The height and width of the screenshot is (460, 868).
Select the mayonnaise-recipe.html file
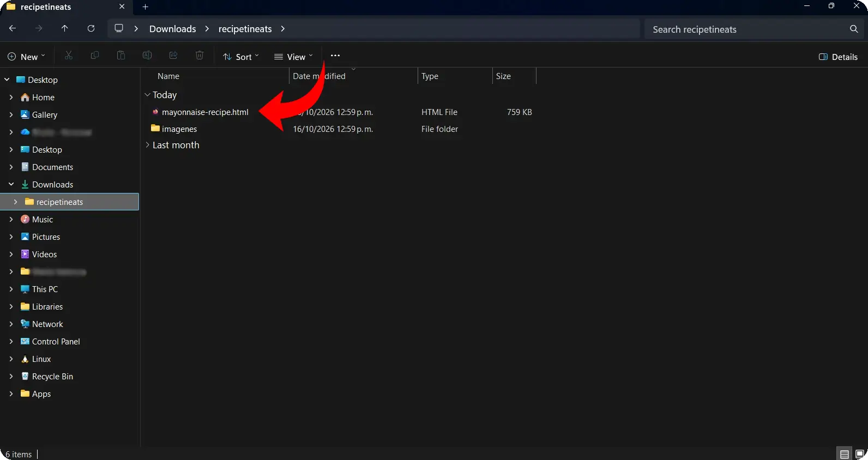click(x=205, y=112)
